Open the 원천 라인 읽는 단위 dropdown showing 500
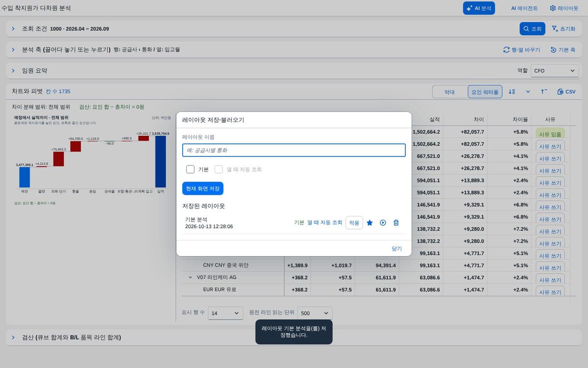Image resolution: width=588 pixels, height=368 pixels. (315, 313)
